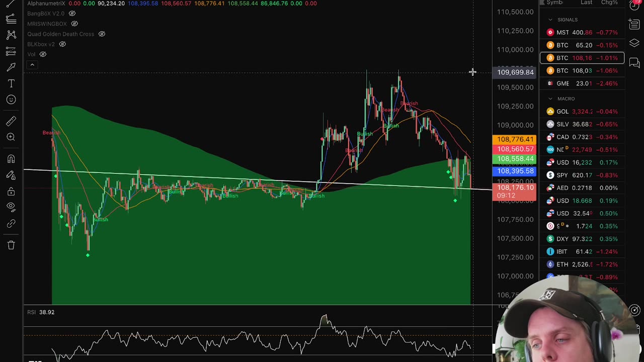Sort watchlist by Symbol column

coord(554,3)
